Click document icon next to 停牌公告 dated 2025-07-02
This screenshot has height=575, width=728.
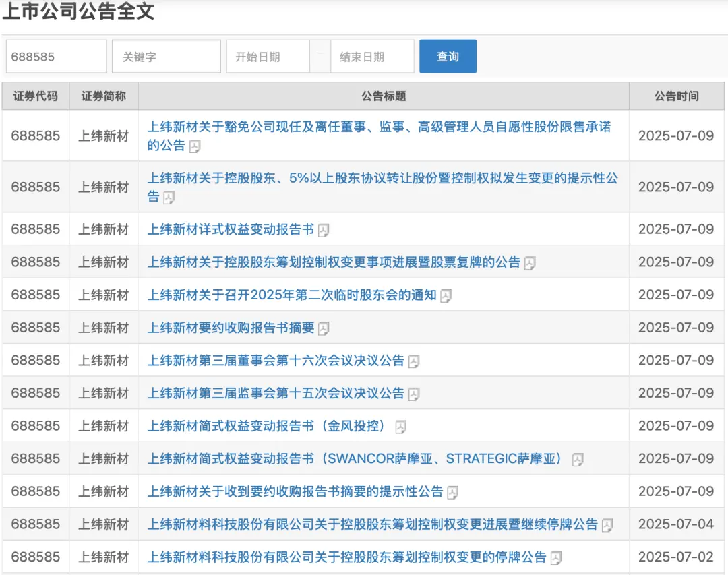pyautogui.click(x=555, y=558)
